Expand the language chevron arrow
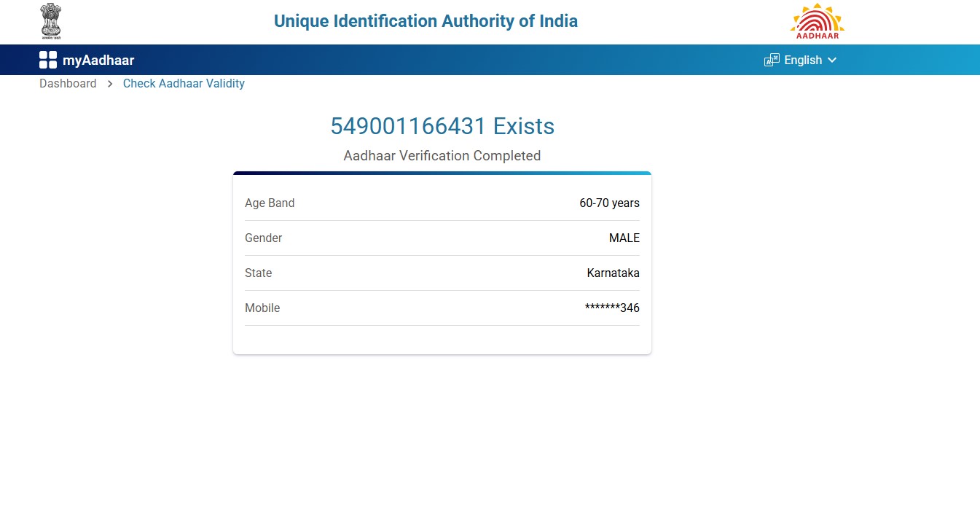The image size is (980, 519). pos(832,60)
